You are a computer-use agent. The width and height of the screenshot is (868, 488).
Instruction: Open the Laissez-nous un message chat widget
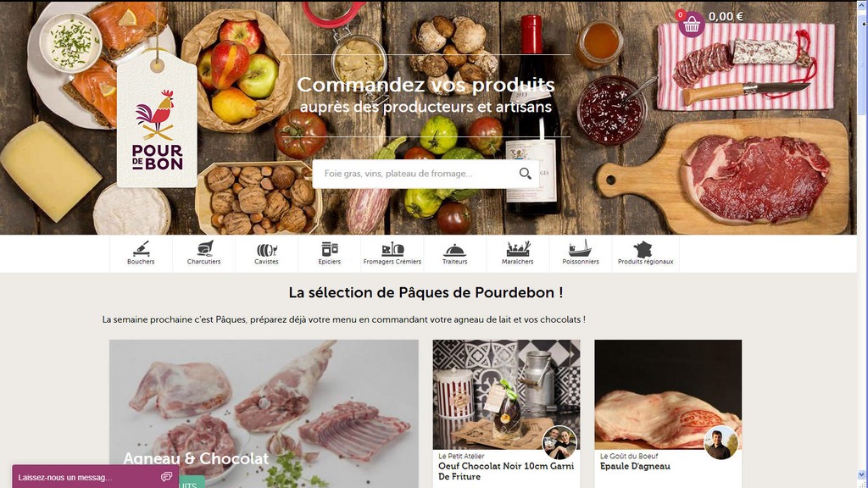[x=95, y=477]
